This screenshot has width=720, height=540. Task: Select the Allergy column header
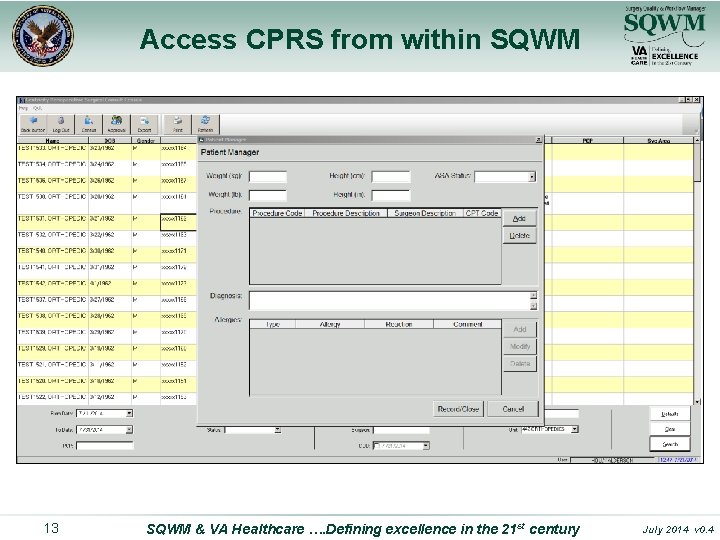330,324
